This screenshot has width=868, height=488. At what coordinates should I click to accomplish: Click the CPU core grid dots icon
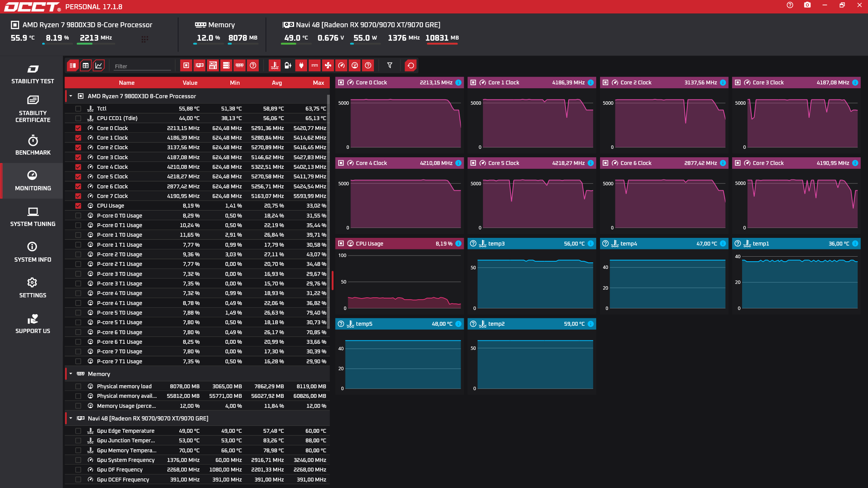tap(145, 39)
